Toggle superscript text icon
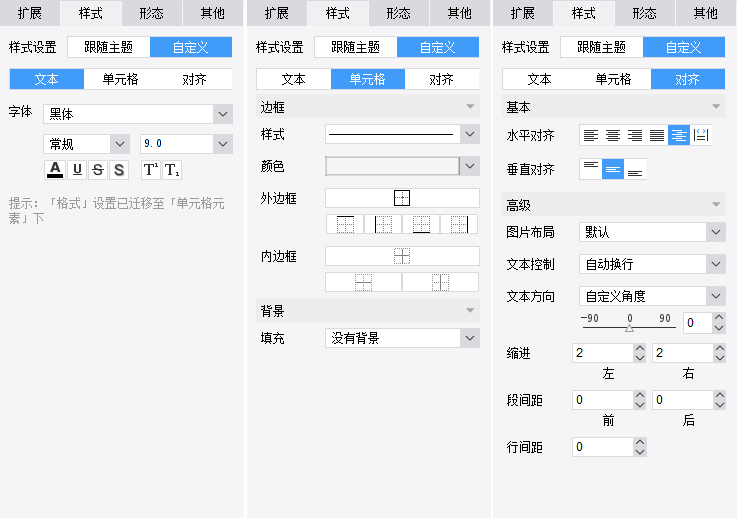The width and height of the screenshot is (743, 518). (x=151, y=170)
